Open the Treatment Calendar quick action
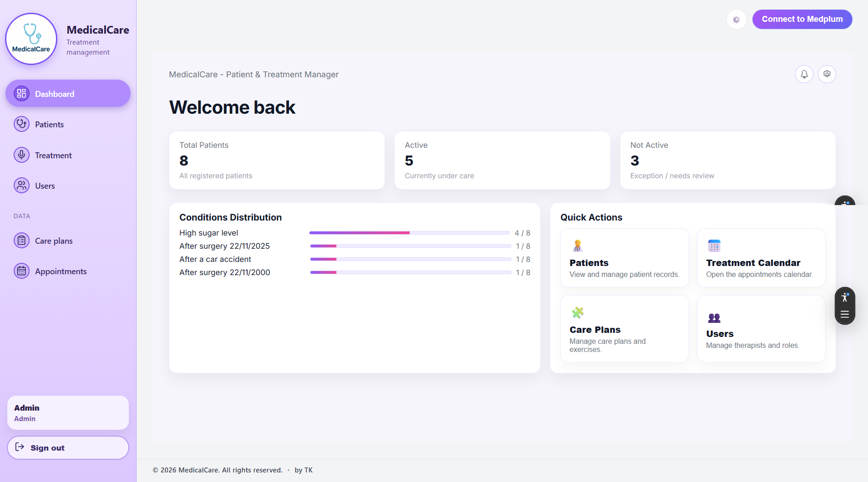This screenshot has height=482, width=868. (760, 258)
